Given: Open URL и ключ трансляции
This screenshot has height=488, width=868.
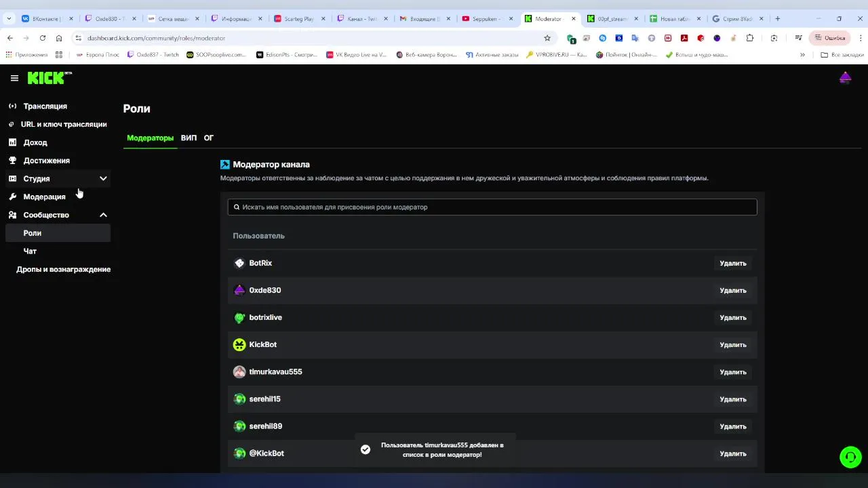Looking at the screenshot, I should point(63,124).
